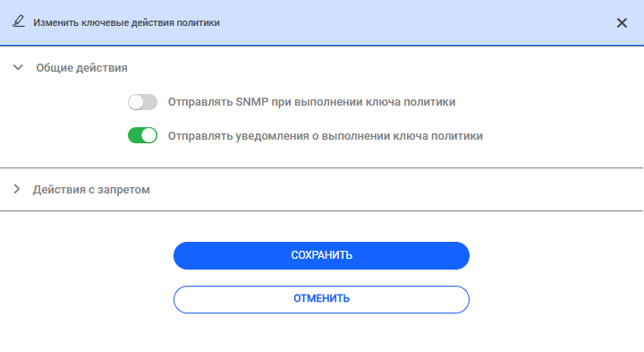Click label Отправлять уведомления о выполнении ключа политики
This screenshot has height=352, width=644.
[x=326, y=136]
